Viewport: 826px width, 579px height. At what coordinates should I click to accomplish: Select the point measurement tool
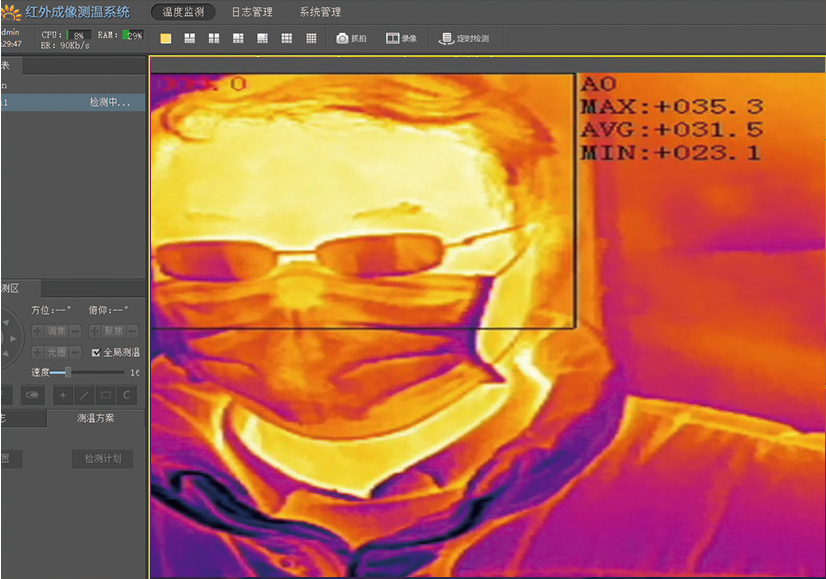[61, 395]
